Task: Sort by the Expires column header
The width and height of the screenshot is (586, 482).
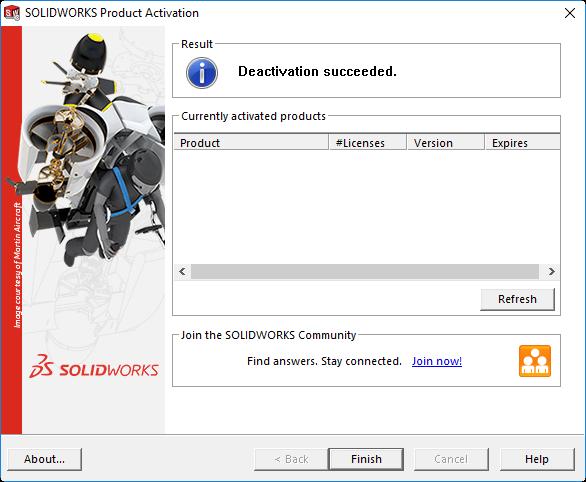Action: click(522, 143)
